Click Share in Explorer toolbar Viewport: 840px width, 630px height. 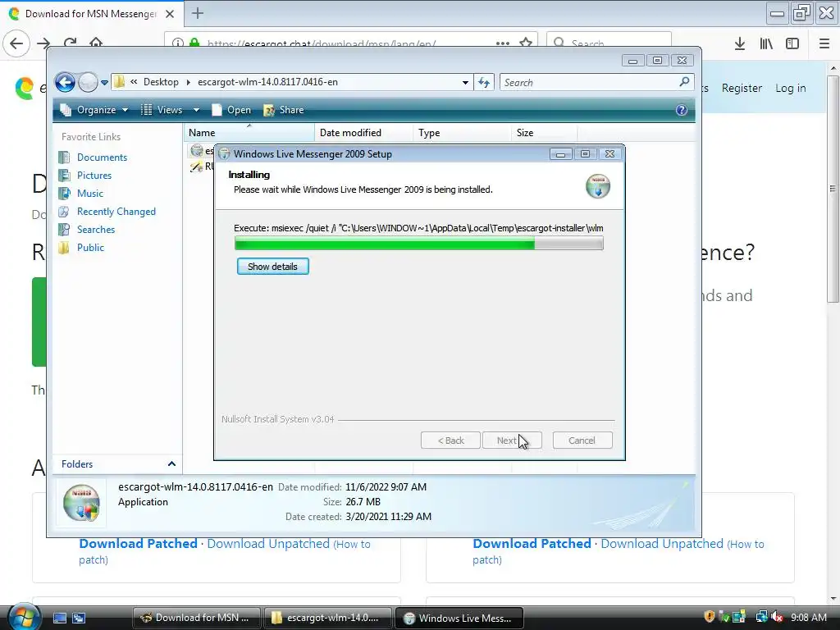tap(284, 110)
